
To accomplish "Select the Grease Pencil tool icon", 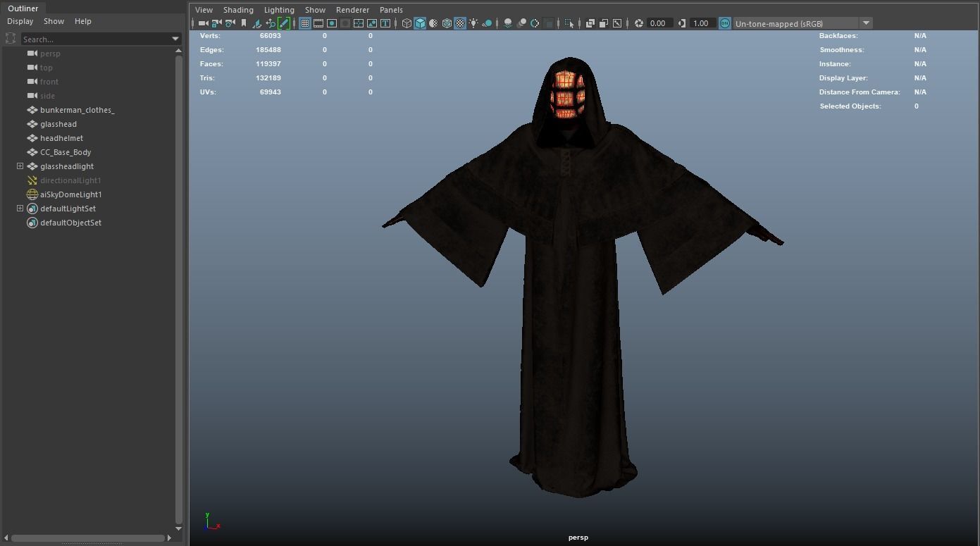I will click(x=283, y=23).
